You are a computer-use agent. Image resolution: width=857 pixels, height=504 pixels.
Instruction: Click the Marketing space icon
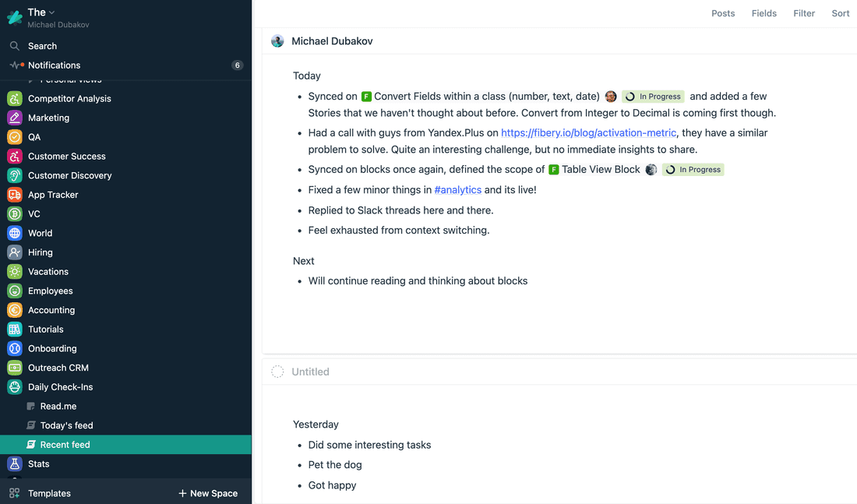point(14,118)
